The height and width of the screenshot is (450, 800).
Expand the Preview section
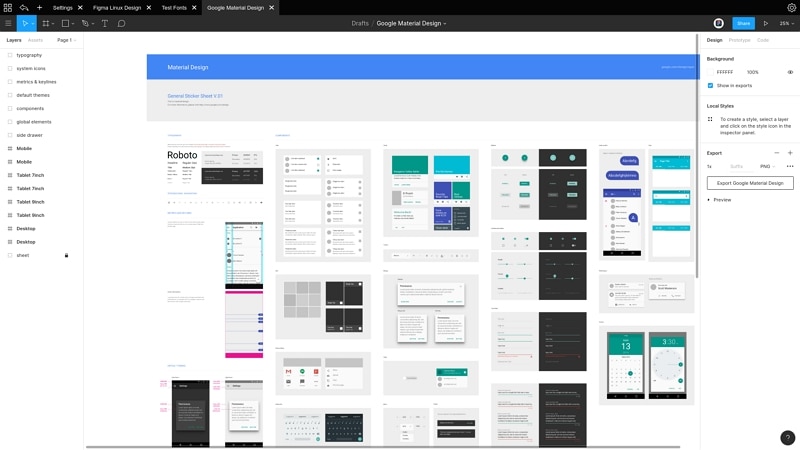pos(719,200)
